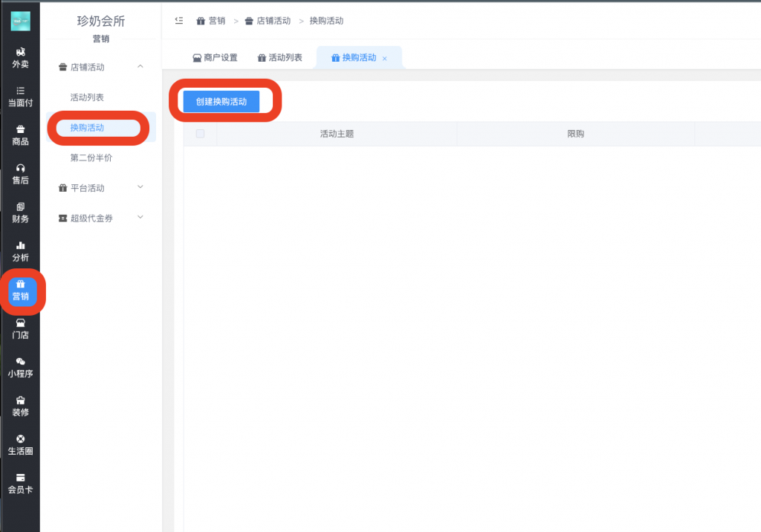Select the 当面付 sidebar icon
761x532 pixels.
click(20, 97)
